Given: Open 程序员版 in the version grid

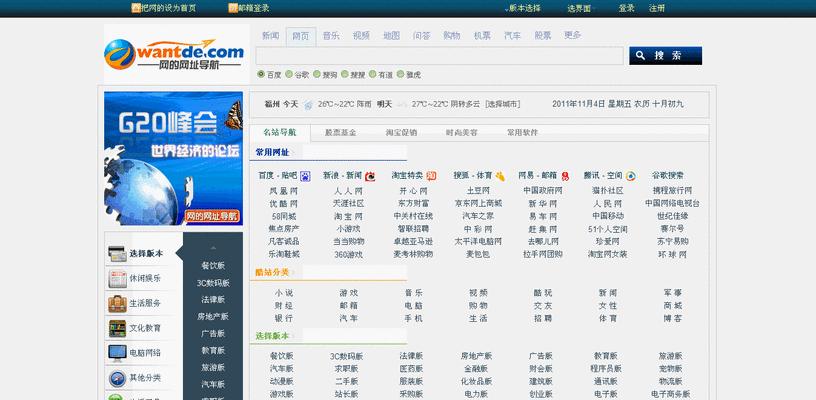Looking at the screenshot, I should click(x=606, y=369).
